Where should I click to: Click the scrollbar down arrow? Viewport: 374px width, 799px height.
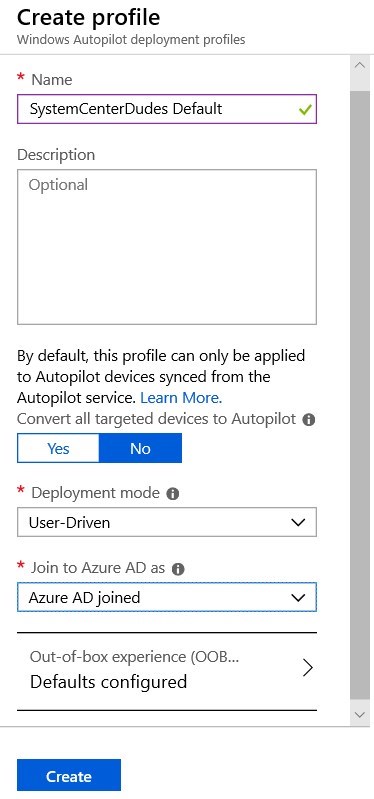click(360, 715)
